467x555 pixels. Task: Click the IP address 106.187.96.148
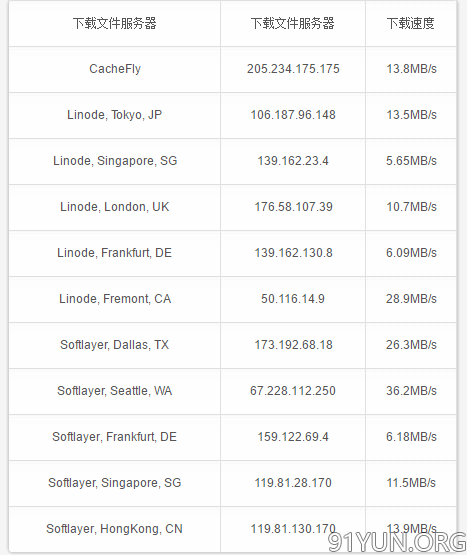tap(293, 115)
